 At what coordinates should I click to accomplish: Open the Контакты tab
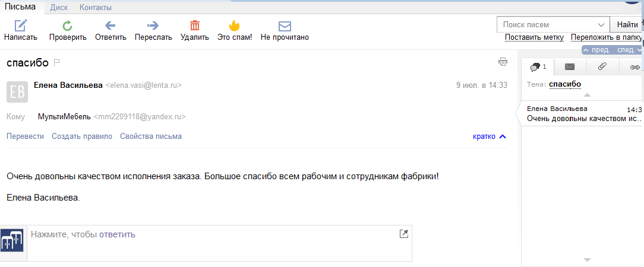click(95, 8)
